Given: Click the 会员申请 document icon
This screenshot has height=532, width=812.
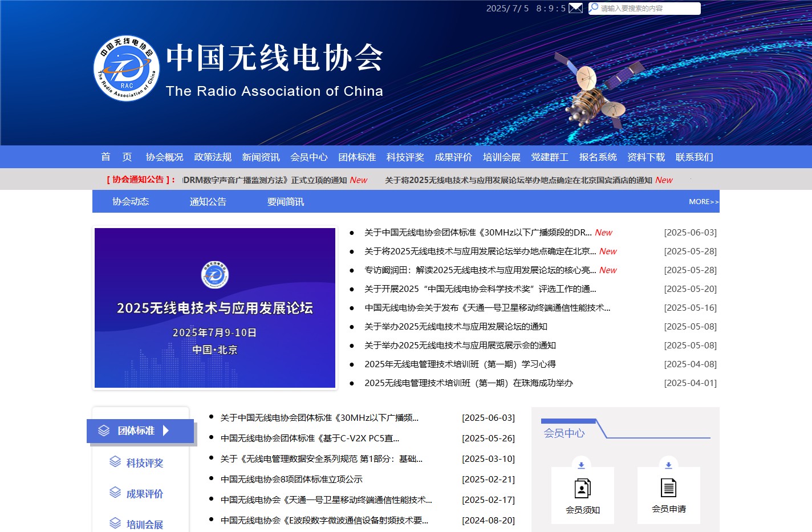Looking at the screenshot, I should (668, 488).
